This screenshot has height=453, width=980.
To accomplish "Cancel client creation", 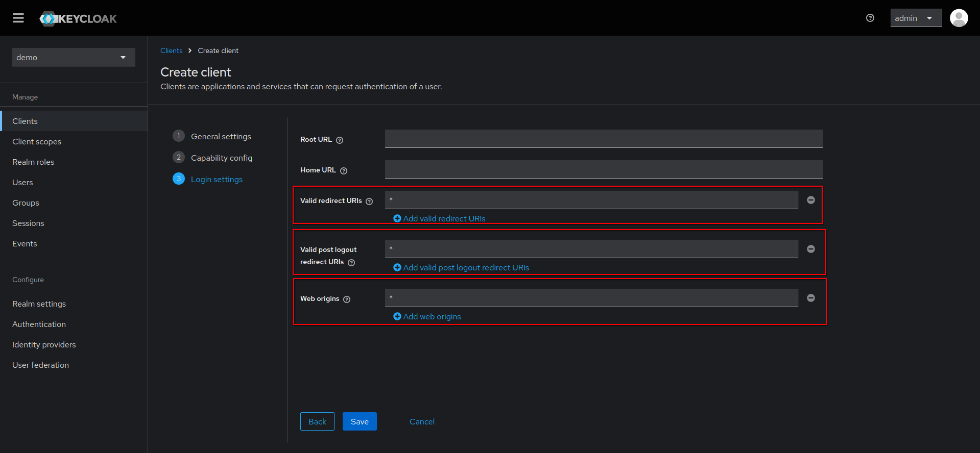I will point(422,421).
